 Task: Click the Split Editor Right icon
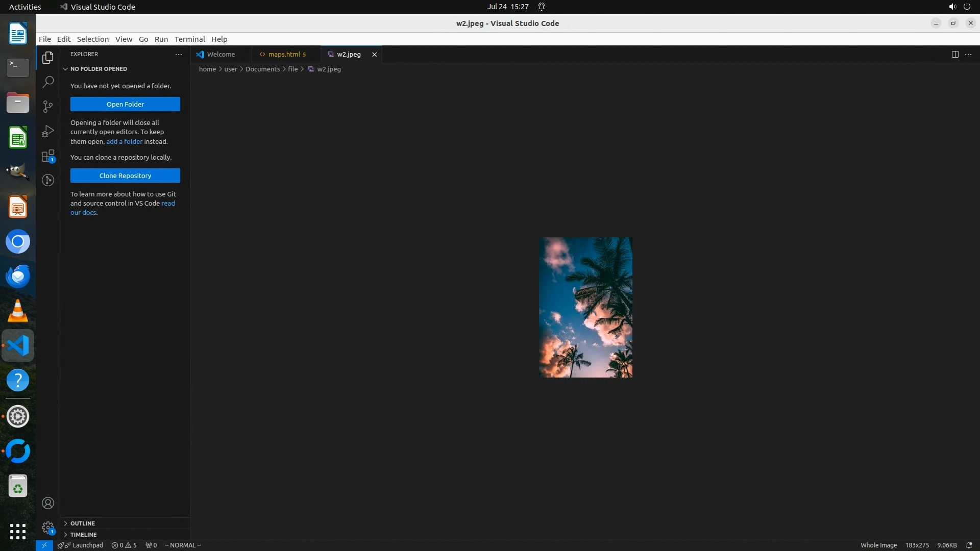tap(954, 54)
